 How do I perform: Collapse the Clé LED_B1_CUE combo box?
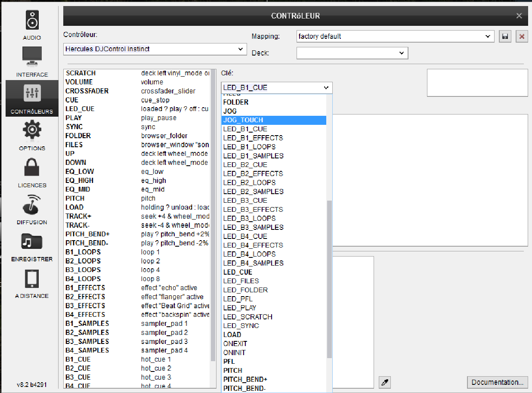tap(277, 87)
